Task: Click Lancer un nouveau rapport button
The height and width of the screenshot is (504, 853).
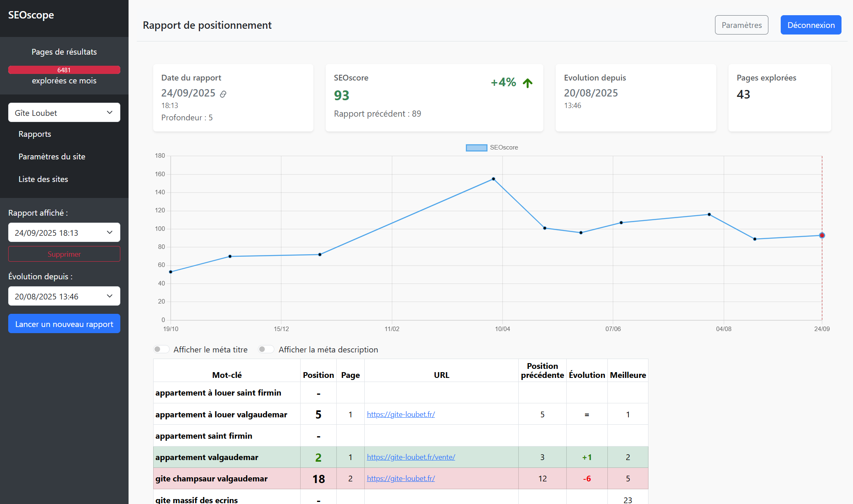Action: [x=64, y=324]
